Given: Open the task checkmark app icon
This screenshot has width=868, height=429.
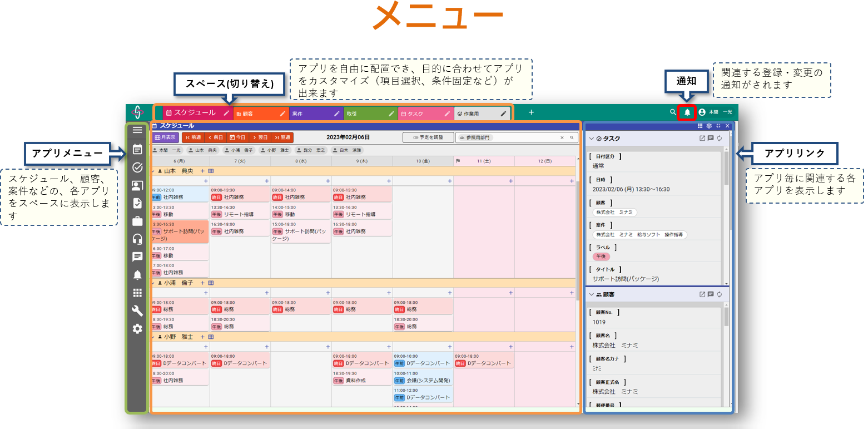Looking at the screenshot, I should pos(137,167).
